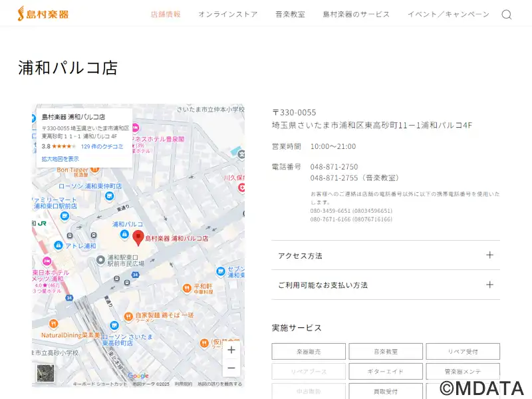The height and width of the screenshot is (399, 532).
Task: Click the 自家製麺 鶏そば一瑳 restaurant marker
Action: pos(128,317)
